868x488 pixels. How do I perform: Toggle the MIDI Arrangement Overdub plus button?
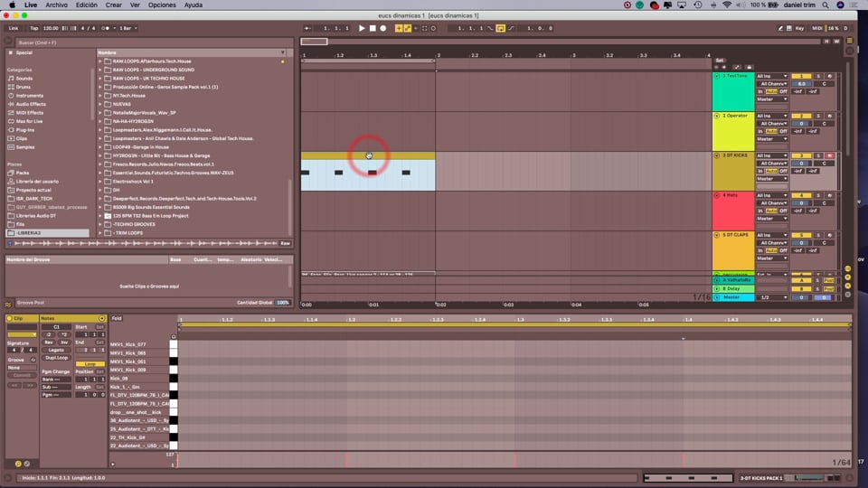[399, 28]
